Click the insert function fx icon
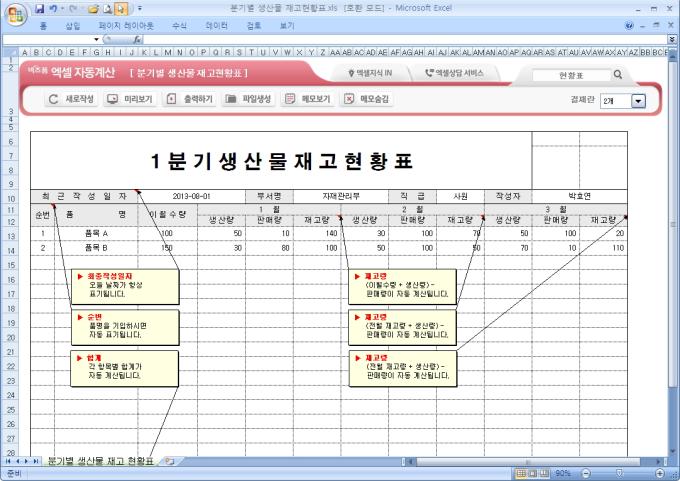680x481 pixels. 137,39
